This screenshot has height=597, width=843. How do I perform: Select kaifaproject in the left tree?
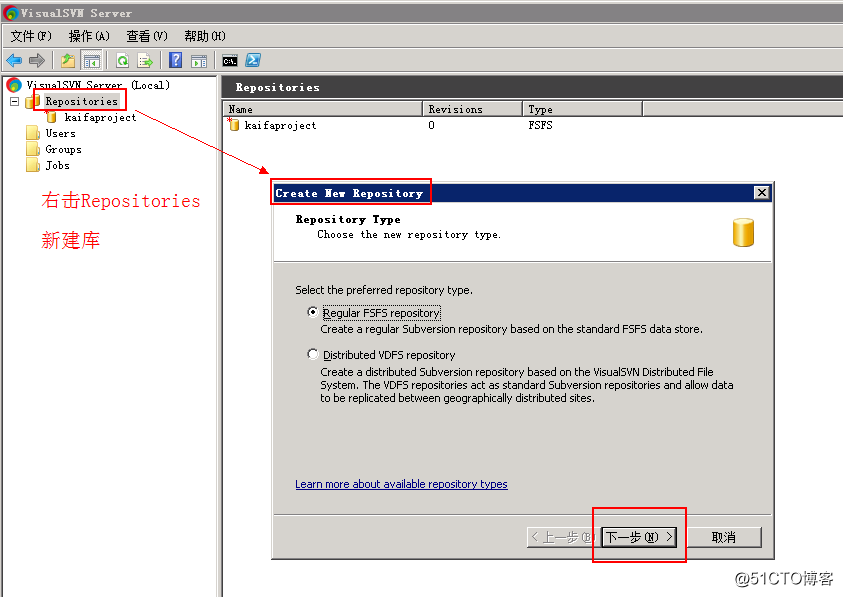click(100, 117)
